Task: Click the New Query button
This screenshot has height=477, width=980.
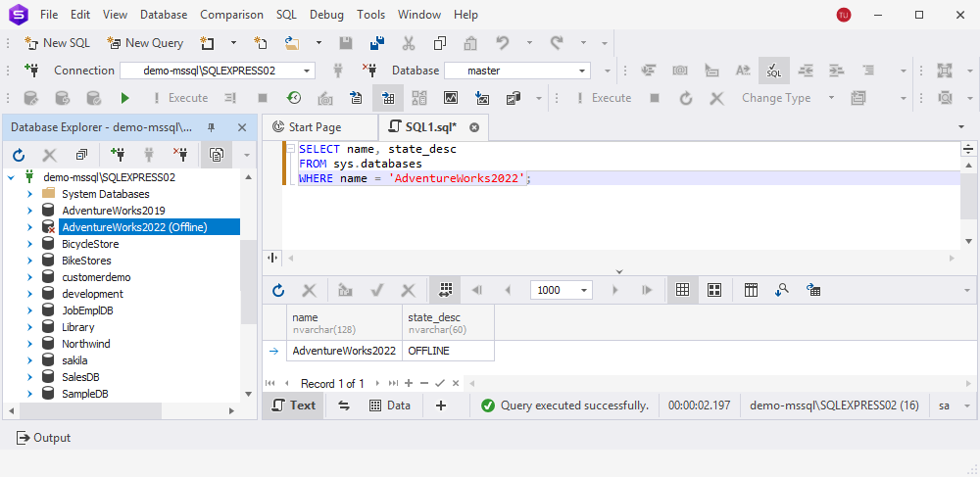Action: (145, 43)
